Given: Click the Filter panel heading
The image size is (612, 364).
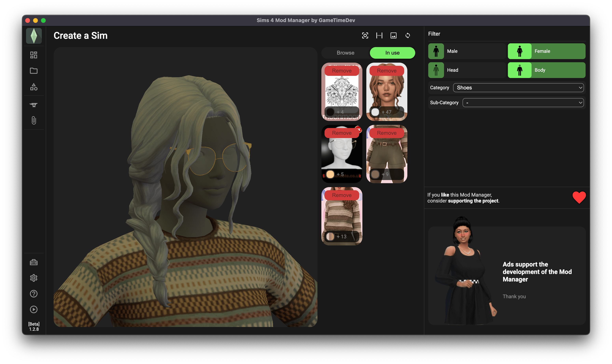Looking at the screenshot, I should click(434, 34).
